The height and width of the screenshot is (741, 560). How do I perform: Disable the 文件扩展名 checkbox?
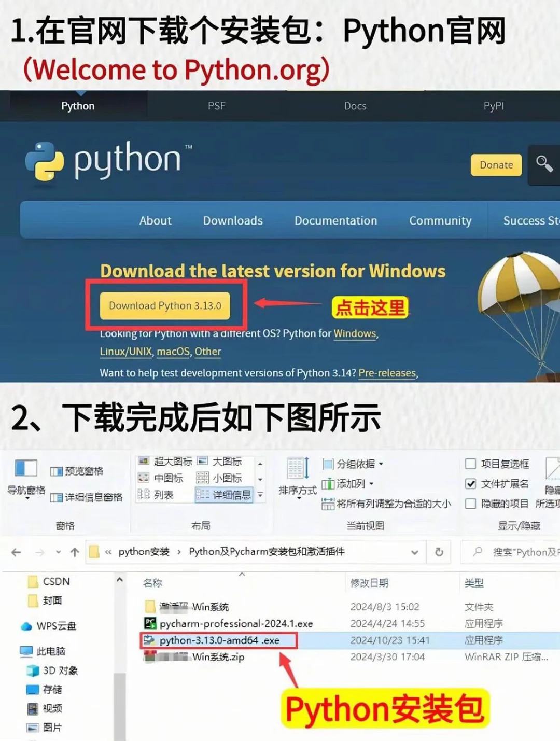coord(471,484)
